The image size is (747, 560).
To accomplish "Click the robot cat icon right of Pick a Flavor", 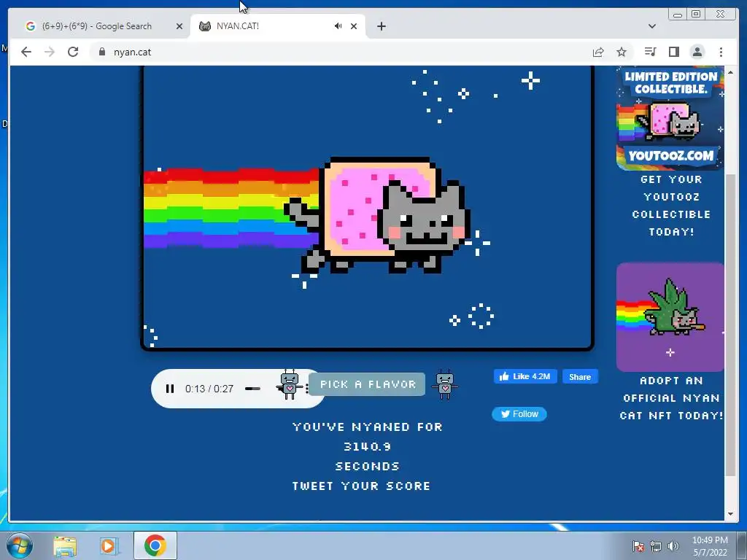I will point(444,384).
